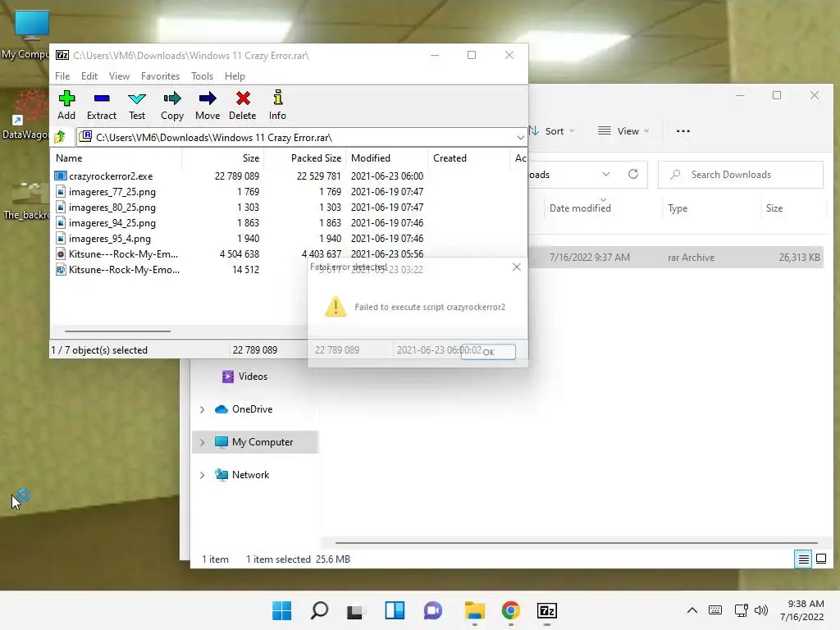
Task: Go up one folder level in 7-Zip
Action: (x=60, y=137)
